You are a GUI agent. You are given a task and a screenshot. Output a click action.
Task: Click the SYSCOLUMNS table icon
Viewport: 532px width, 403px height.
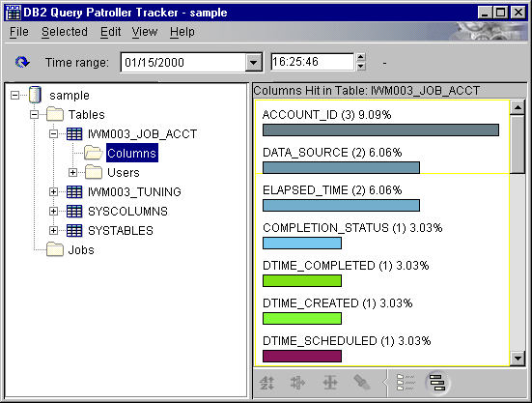pos(74,212)
